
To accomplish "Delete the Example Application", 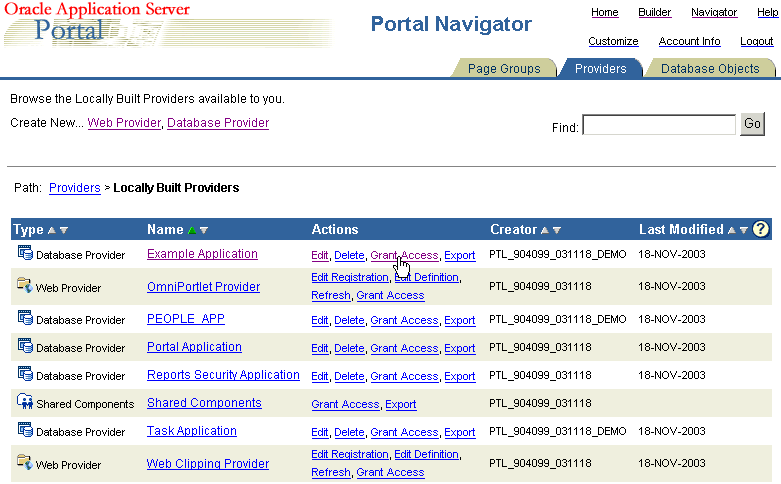I will click(349, 255).
